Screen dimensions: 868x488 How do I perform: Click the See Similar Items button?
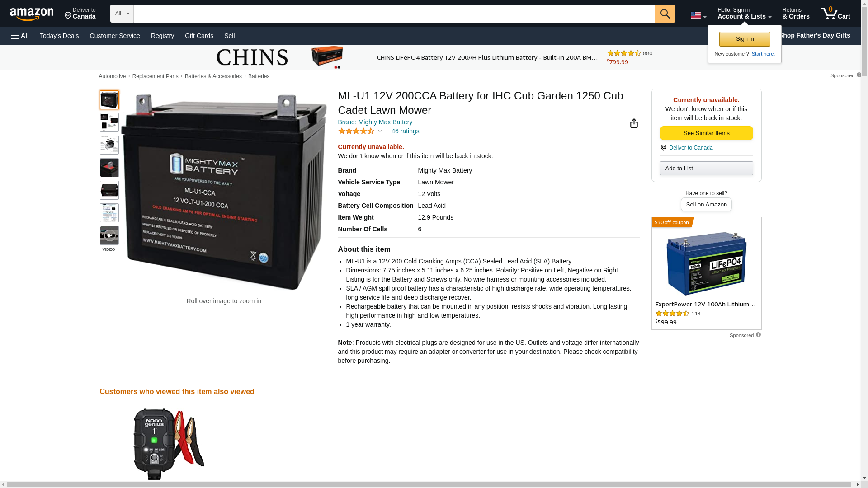point(706,133)
